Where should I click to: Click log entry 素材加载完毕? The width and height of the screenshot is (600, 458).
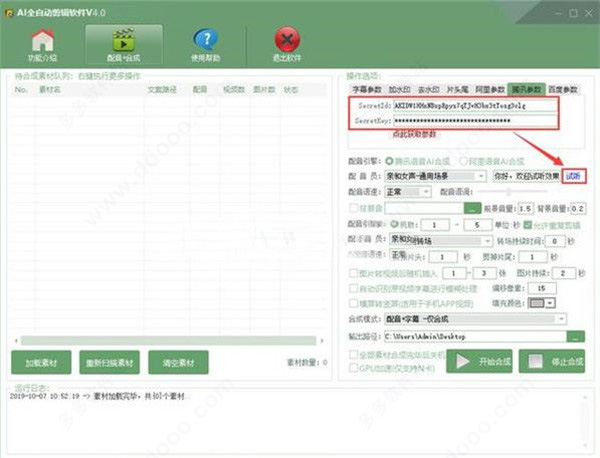(98, 396)
